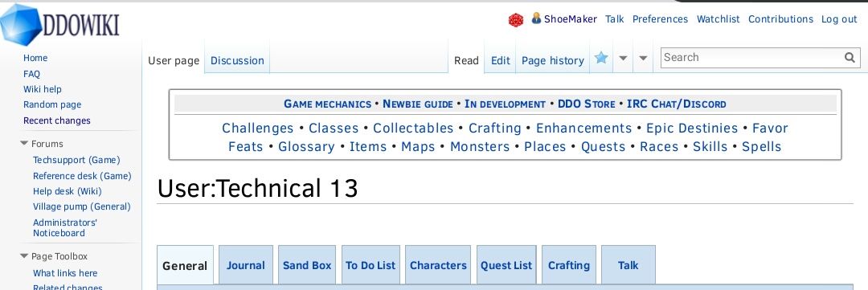Open Items link
This screenshot has height=290, width=868.
pos(367,147)
